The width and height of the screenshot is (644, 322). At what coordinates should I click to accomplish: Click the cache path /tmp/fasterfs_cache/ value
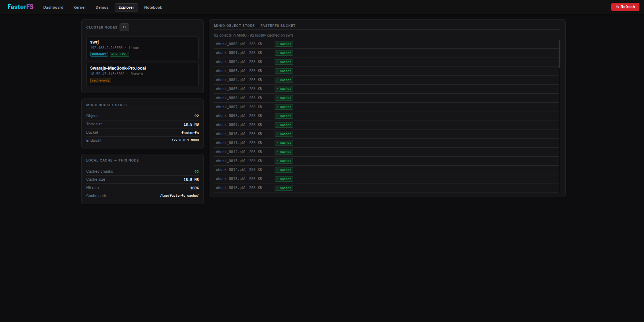tap(179, 196)
